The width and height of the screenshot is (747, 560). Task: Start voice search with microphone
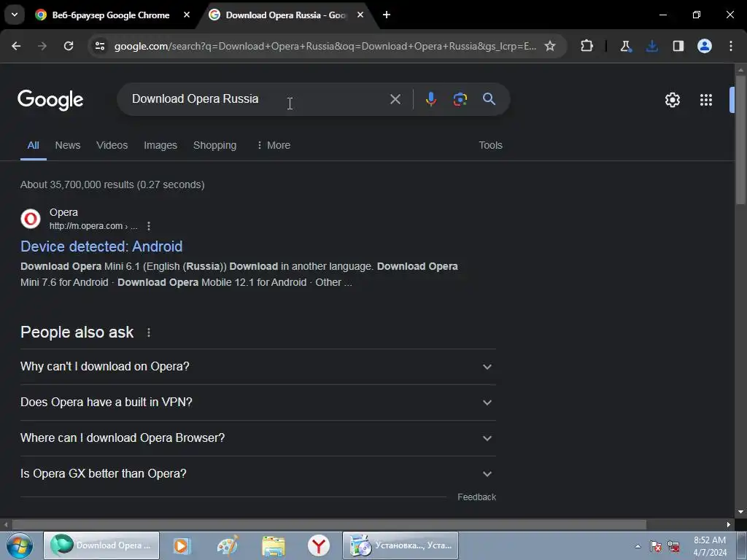pyautogui.click(x=430, y=99)
